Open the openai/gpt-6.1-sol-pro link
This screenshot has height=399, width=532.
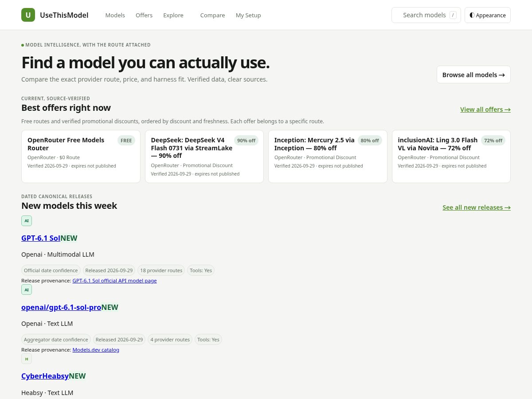click(x=61, y=307)
